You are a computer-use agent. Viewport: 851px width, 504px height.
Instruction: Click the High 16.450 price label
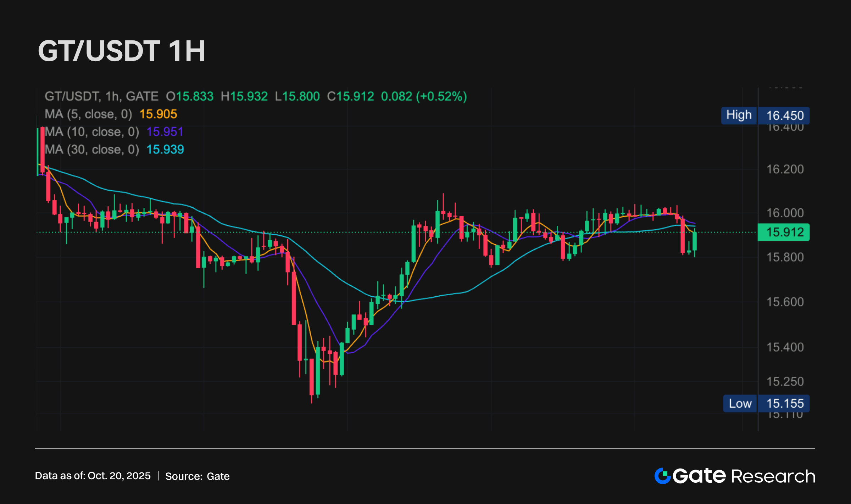click(x=765, y=116)
